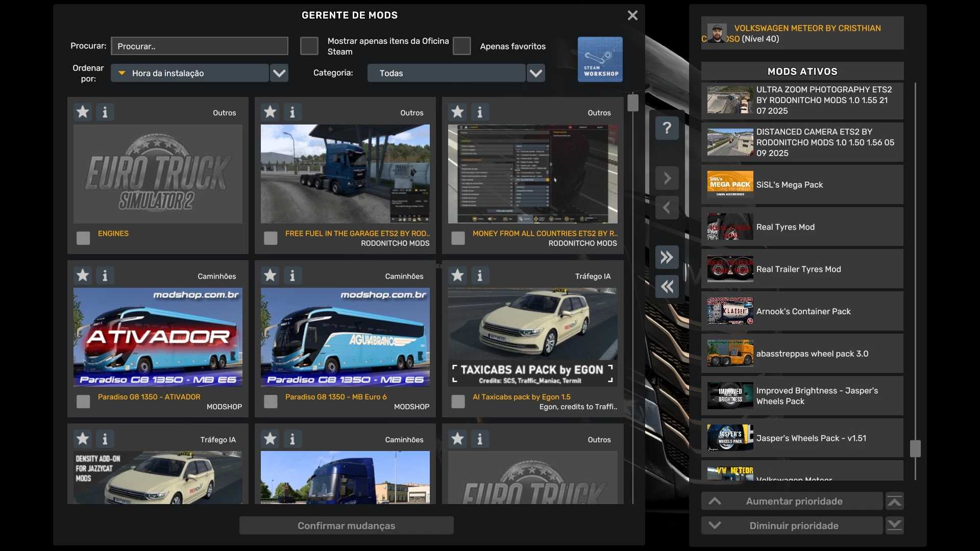This screenshot has height=551, width=980.
Task: Deactivate all mods with double left arrow
Action: 667,287
